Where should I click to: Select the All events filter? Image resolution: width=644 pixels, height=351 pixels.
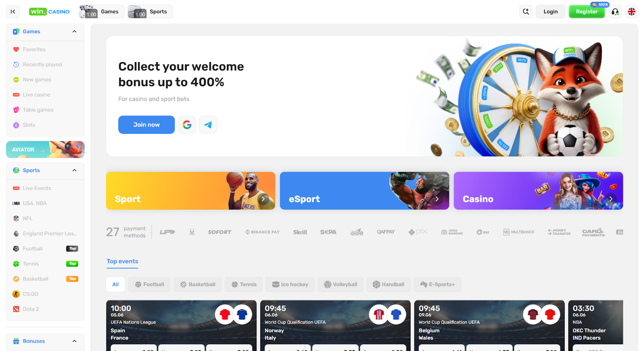(116, 285)
